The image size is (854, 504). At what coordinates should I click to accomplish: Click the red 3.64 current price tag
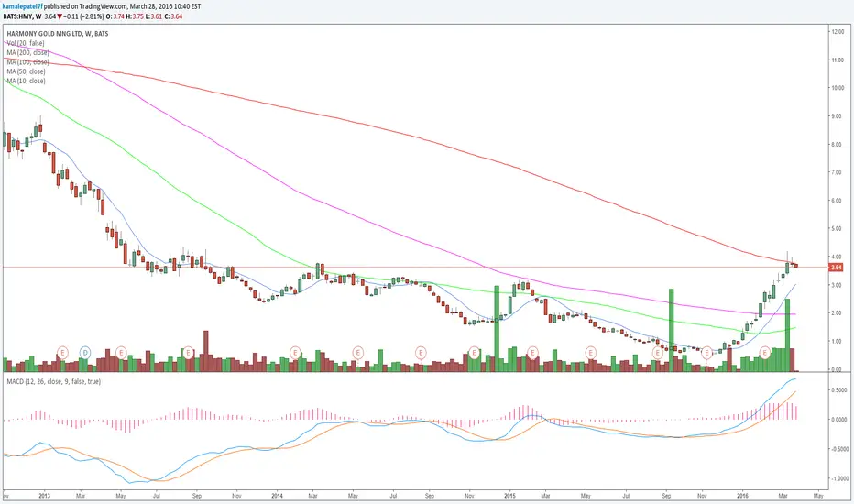click(836, 267)
